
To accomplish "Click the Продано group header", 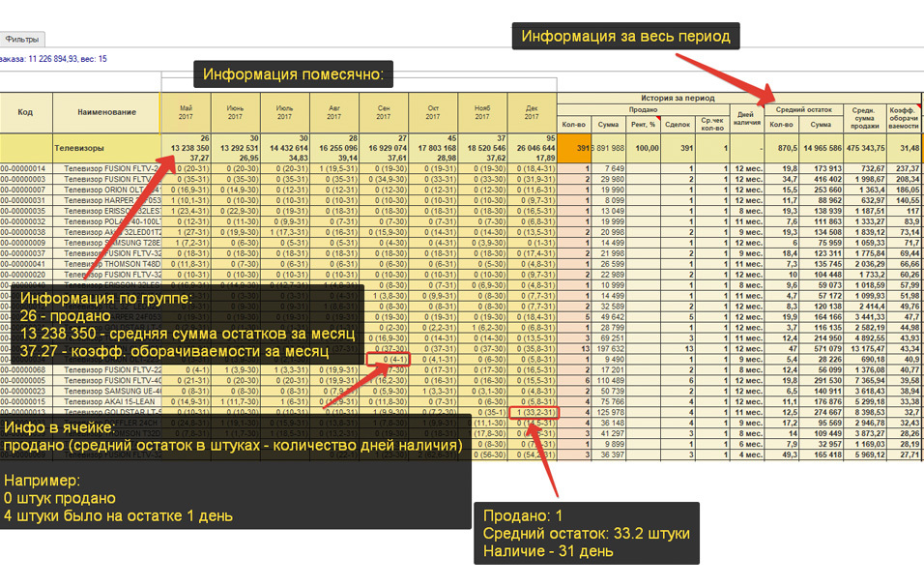I will tap(643, 109).
